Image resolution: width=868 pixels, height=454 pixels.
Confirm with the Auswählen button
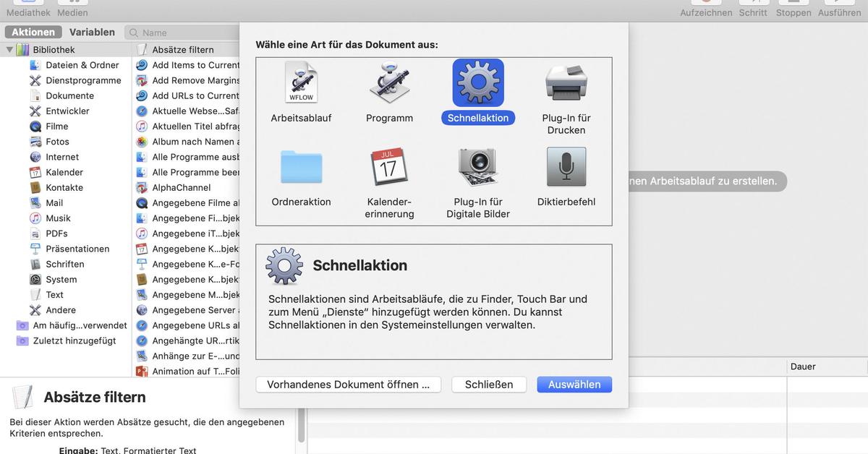[574, 385]
